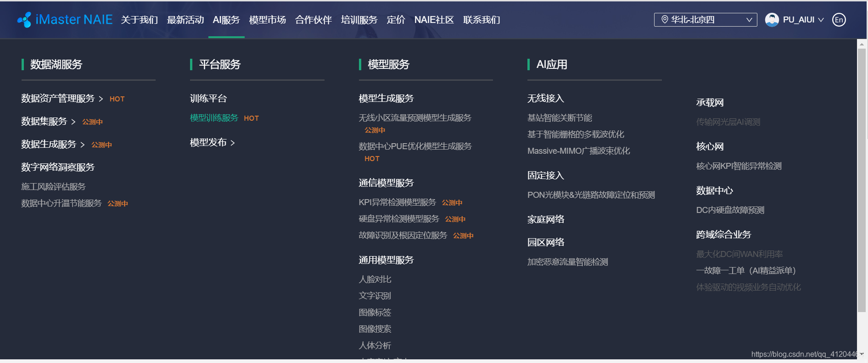The height and width of the screenshot is (363, 868).
Task: Click the 跨域综合业务 heading
Action: [x=723, y=235]
